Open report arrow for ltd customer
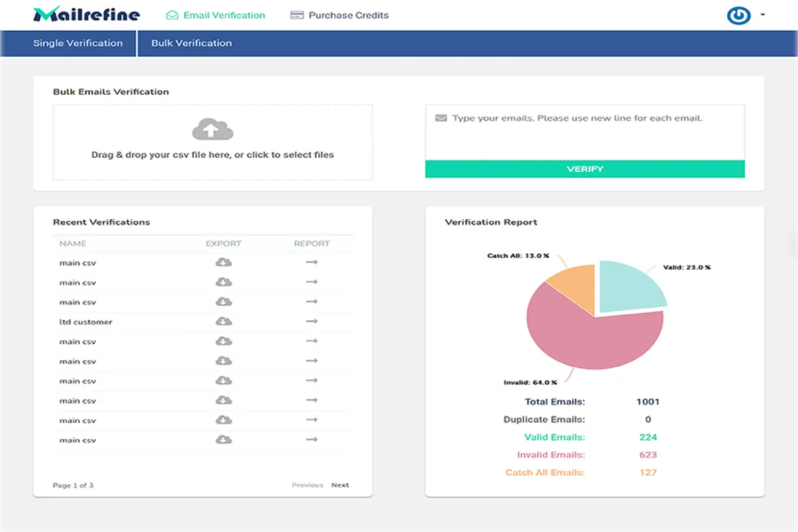Image resolution: width=798 pixels, height=532 pixels. [x=311, y=322]
